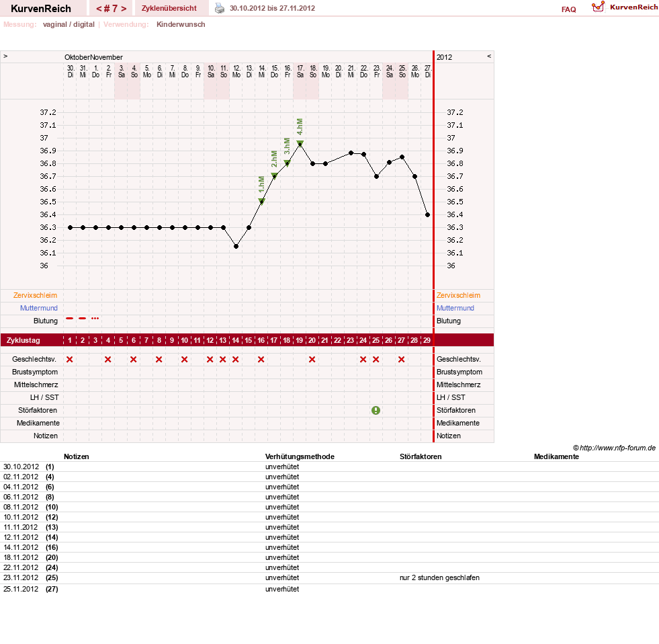Click the Geschlechtsv. red X on cycle day 1
This screenshot has width=659, height=644.
coord(70,359)
